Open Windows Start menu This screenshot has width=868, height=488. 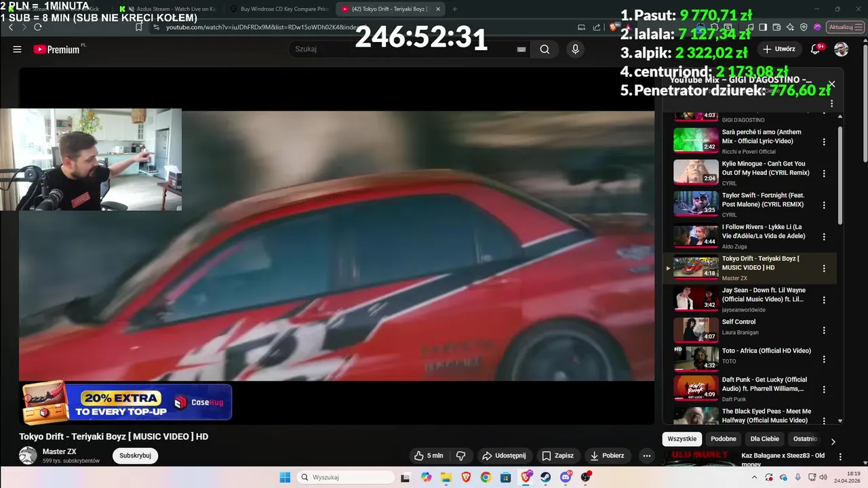tap(285, 477)
